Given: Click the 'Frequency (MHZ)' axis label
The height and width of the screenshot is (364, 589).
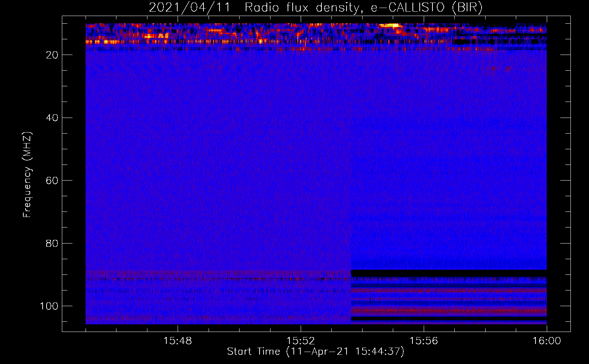Looking at the screenshot, I should pyautogui.click(x=27, y=175).
